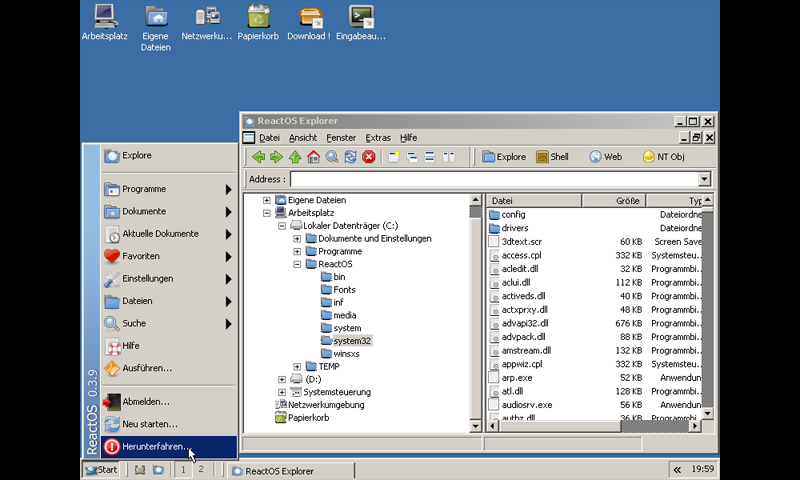Screen dimensions: 800x480
Task: Sort files by the Datei column header
Action: (x=534, y=201)
